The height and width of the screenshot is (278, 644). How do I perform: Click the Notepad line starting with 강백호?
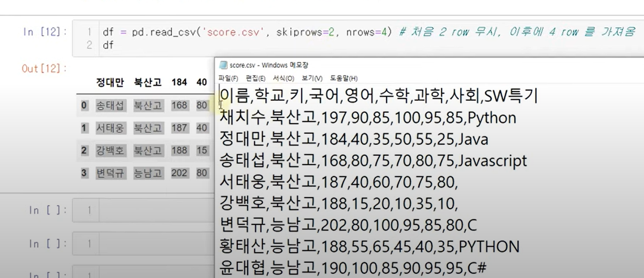coord(339,204)
